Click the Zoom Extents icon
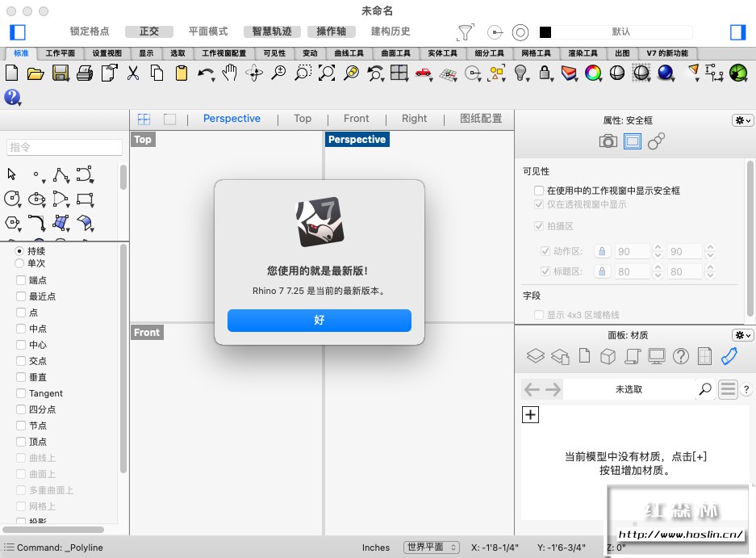 327,73
